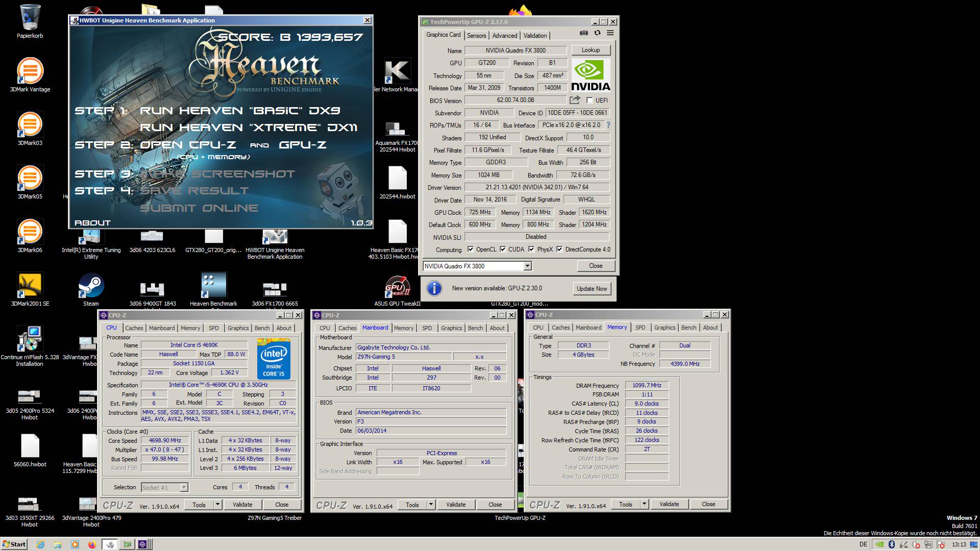Open the 3DMark06 desktop shortcut
Viewport: 980px width, 551px height.
30,236
